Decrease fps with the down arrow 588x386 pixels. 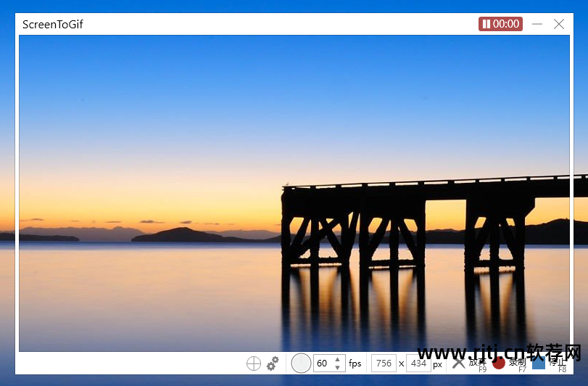pos(337,368)
